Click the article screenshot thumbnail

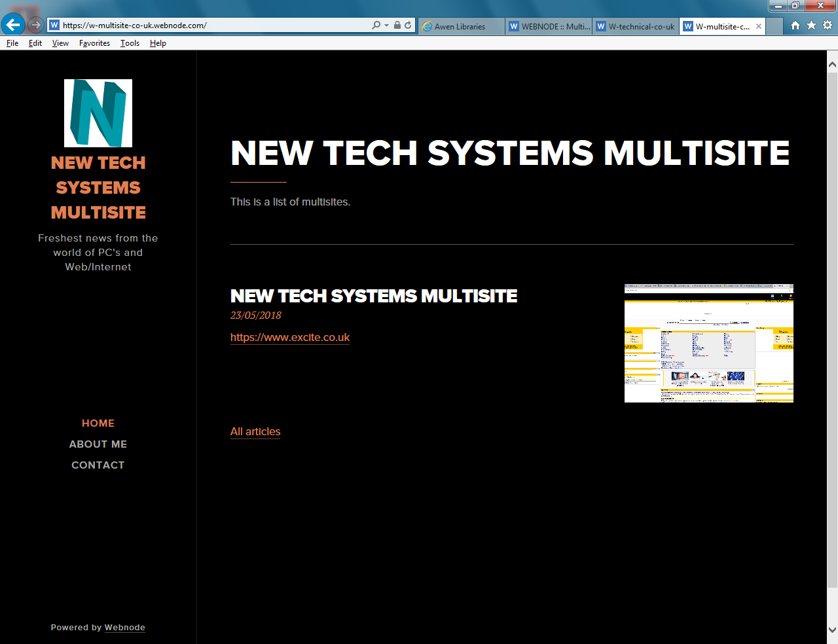(708, 343)
